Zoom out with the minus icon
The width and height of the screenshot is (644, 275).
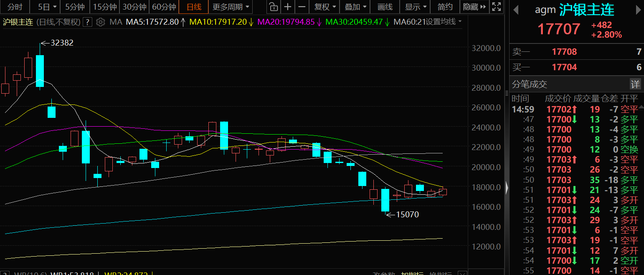coord(302,7)
